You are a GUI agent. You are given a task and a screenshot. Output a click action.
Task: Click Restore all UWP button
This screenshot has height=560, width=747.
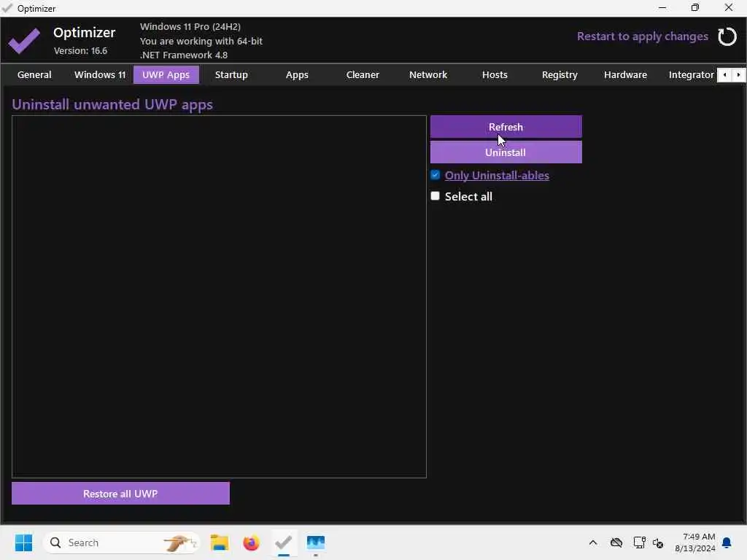point(120,494)
